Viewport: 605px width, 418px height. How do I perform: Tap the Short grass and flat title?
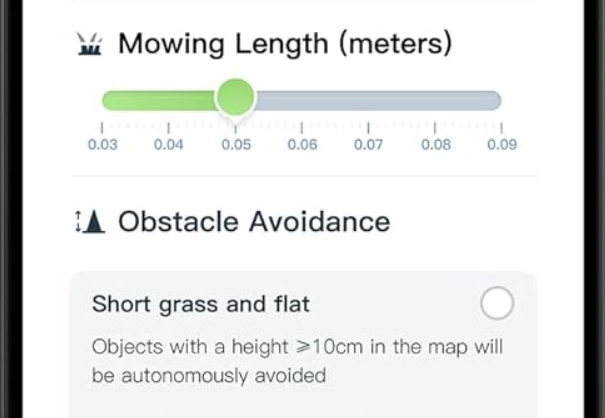[201, 304]
